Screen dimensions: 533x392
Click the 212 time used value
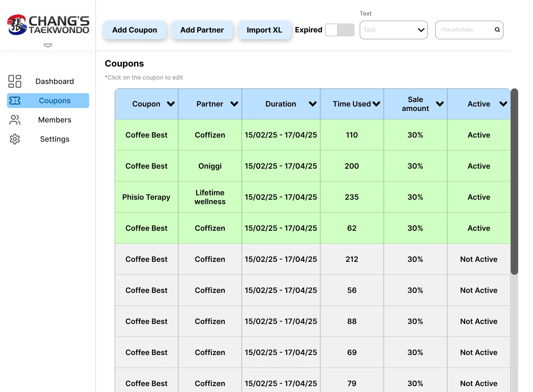point(352,259)
